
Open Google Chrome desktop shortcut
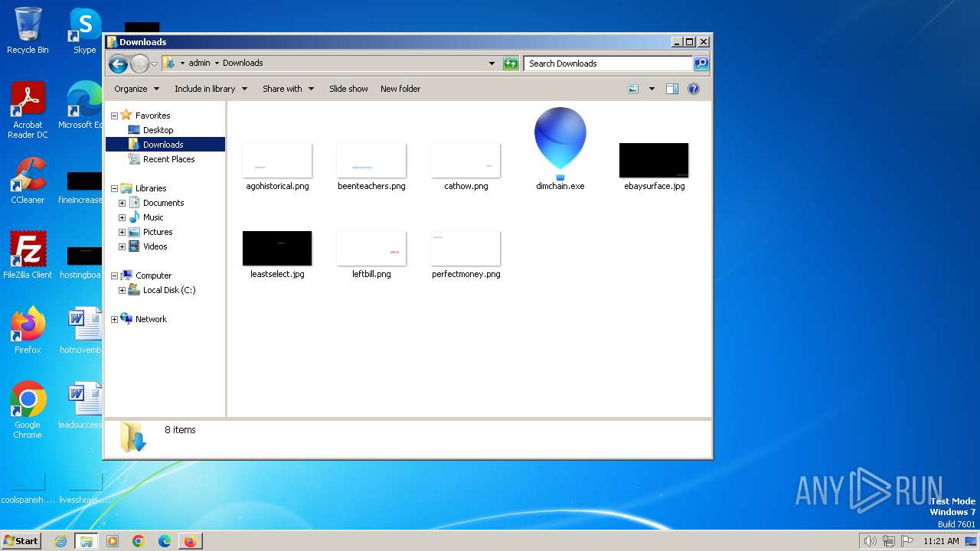(28, 410)
